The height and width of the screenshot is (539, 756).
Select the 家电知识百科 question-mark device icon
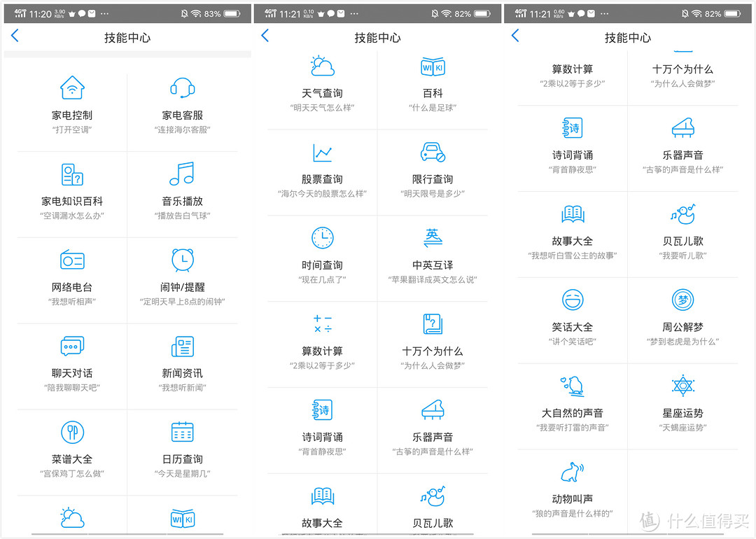pyautogui.click(x=72, y=174)
